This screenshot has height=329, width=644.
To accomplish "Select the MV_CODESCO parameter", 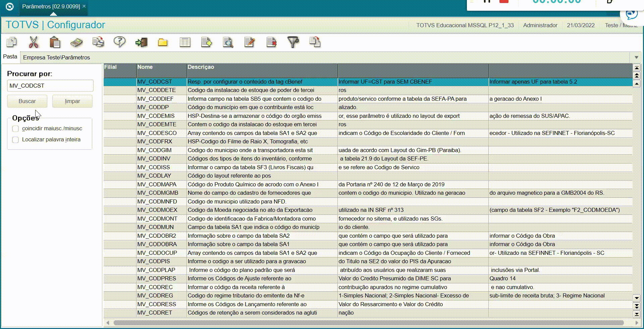I will pyautogui.click(x=368, y=133).
